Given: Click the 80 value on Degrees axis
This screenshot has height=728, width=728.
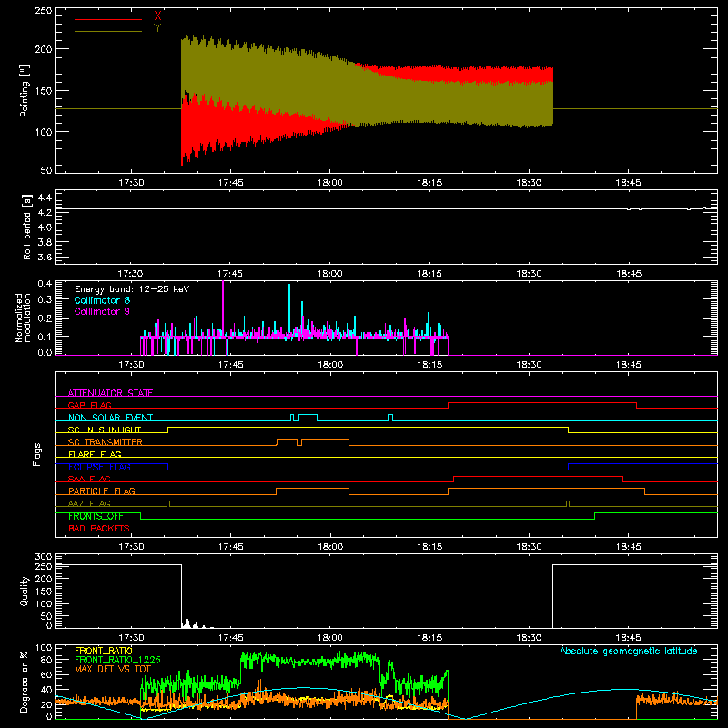Looking at the screenshot, I should [46, 660].
